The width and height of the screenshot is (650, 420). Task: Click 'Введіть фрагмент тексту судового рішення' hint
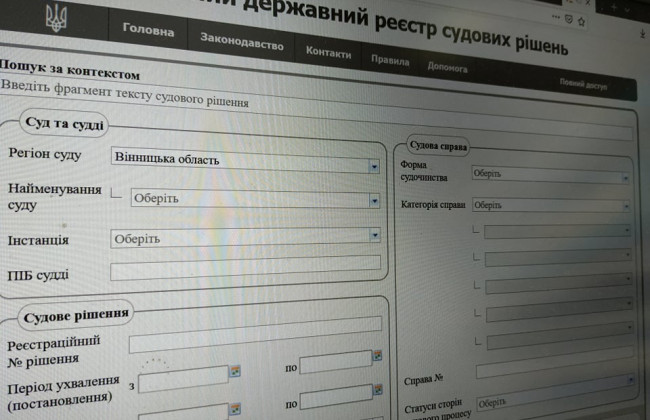pyautogui.click(x=124, y=93)
